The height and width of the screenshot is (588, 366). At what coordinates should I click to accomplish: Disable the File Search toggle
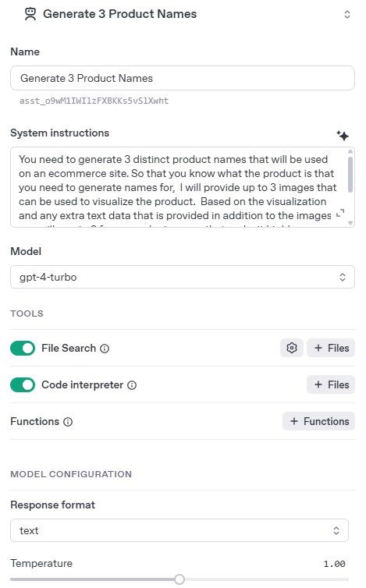coord(23,349)
